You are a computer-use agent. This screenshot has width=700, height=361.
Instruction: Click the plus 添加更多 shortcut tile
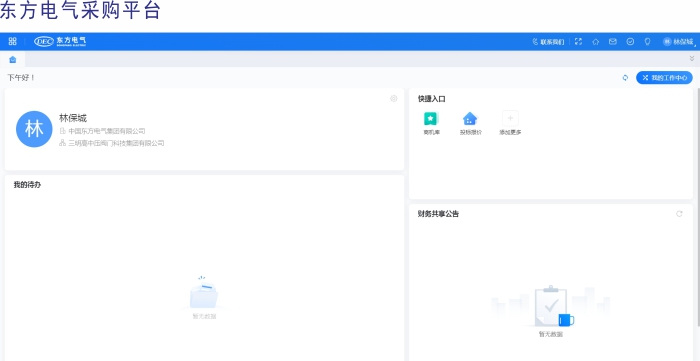click(510, 124)
